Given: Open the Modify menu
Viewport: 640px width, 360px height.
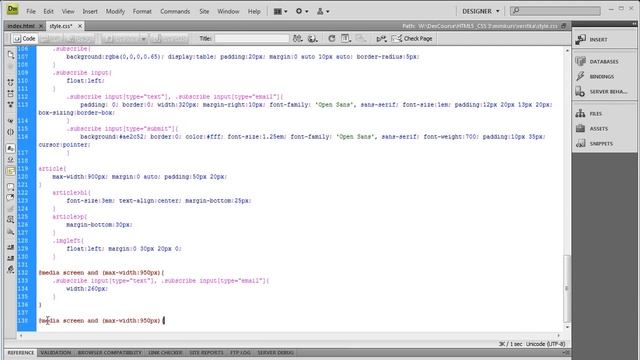Looking at the screenshot, I should pos(115,11).
